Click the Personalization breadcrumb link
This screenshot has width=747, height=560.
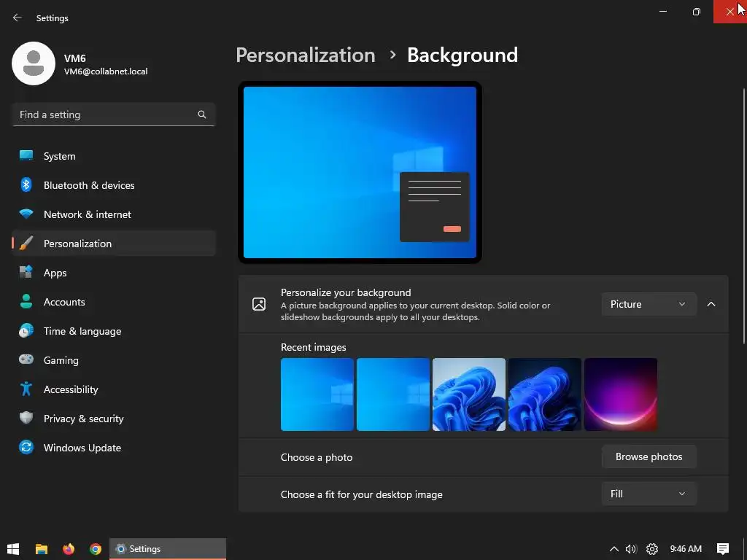[x=306, y=55]
